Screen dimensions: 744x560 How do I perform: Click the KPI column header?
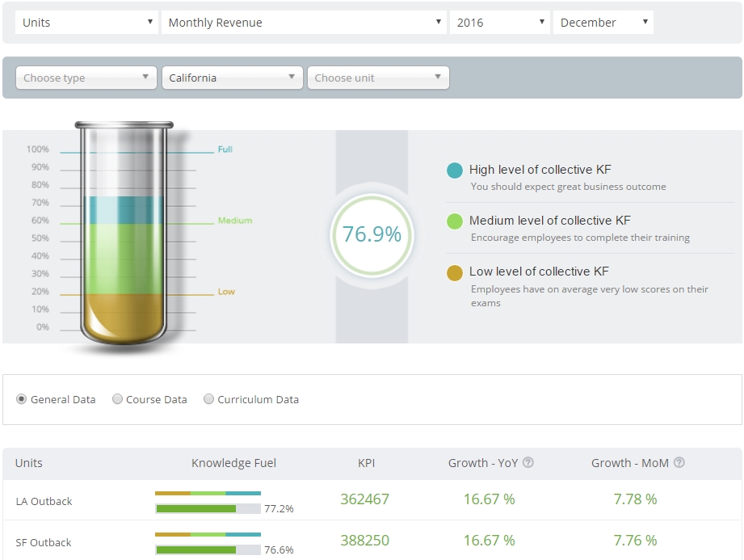coord(366,463)
